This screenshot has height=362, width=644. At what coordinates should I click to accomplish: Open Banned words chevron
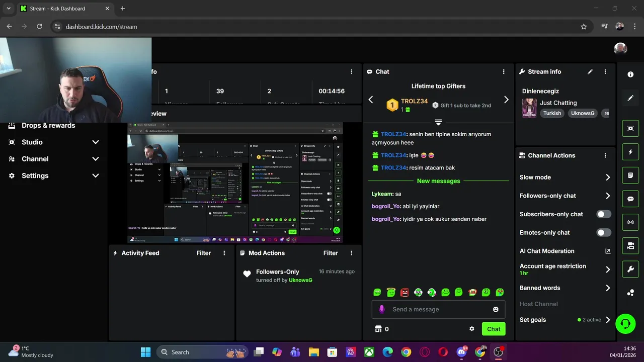click(608, 288)
